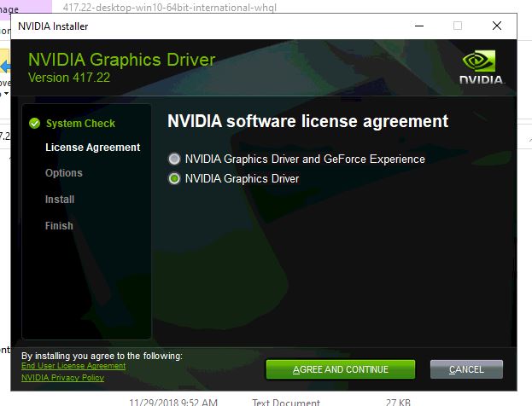
Task: Select the Options step in sidebar
Action: pos(64,173)
